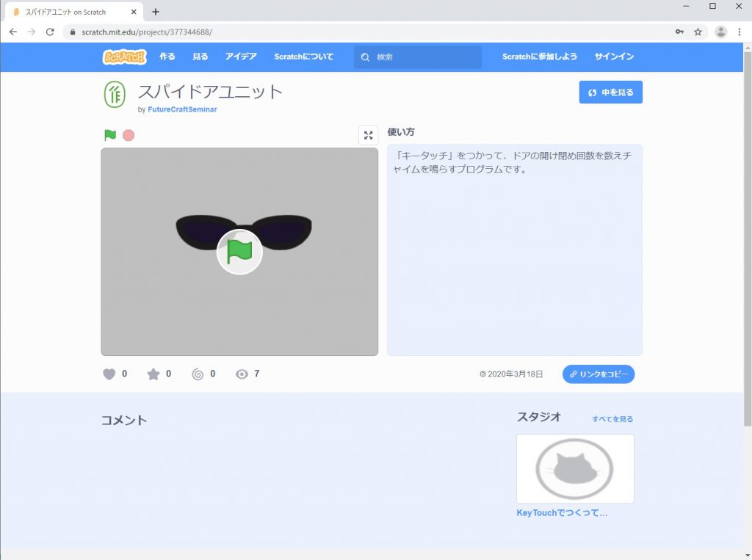
Task: Start the project with the large center flag
Action: pos(239,252)
